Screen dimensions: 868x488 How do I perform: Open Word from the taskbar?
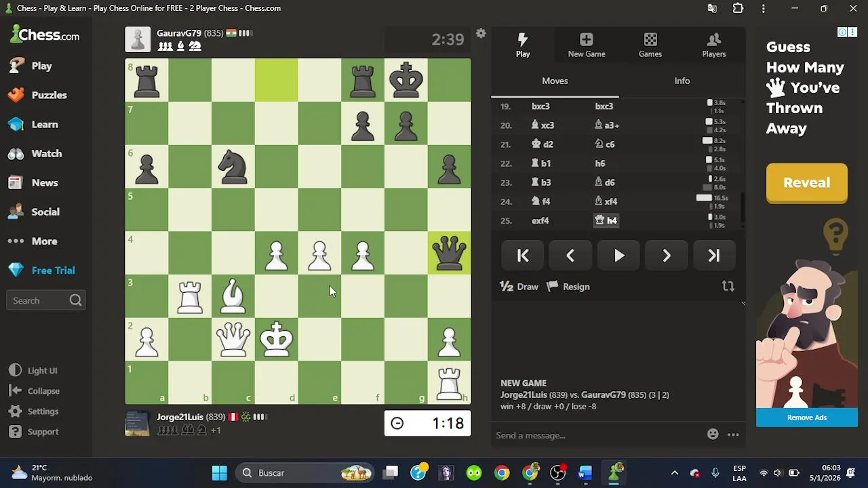(x=585, y=472)
